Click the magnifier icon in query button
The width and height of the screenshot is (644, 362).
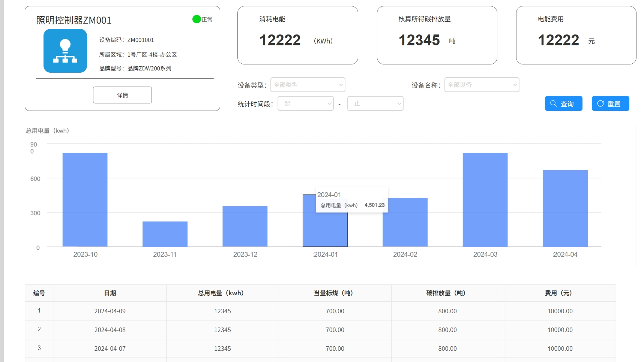click(x=553, y=103)
